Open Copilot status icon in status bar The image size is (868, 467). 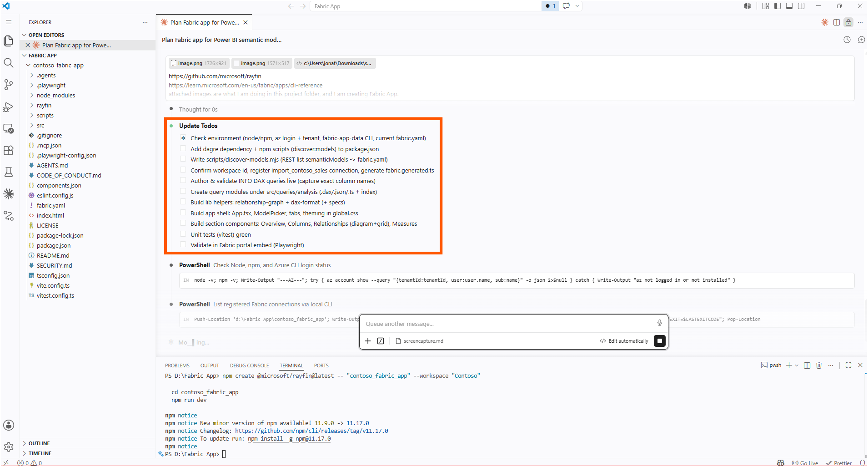pyautogui.click(x=781, y=463)
